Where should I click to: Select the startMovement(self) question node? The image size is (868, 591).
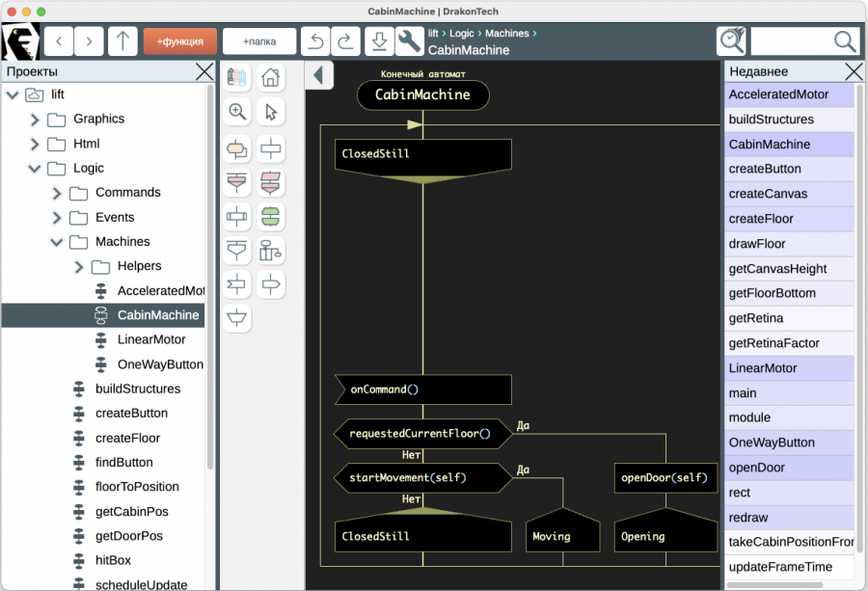(x=423, y=478)
